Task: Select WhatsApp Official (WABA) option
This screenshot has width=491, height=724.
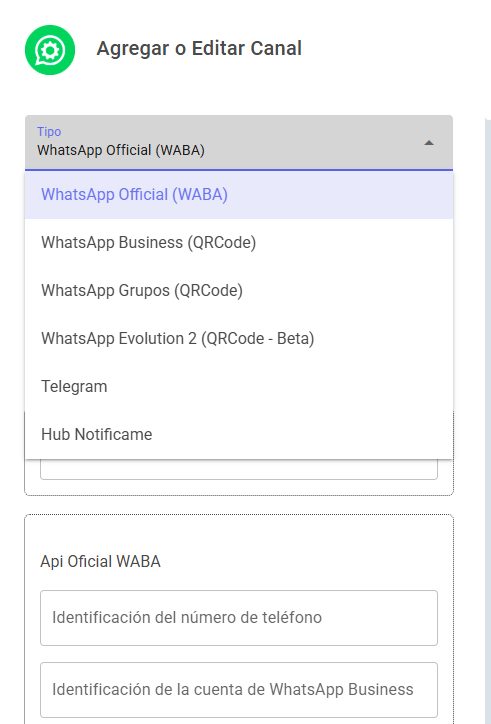Action: [x=239, y=195]
